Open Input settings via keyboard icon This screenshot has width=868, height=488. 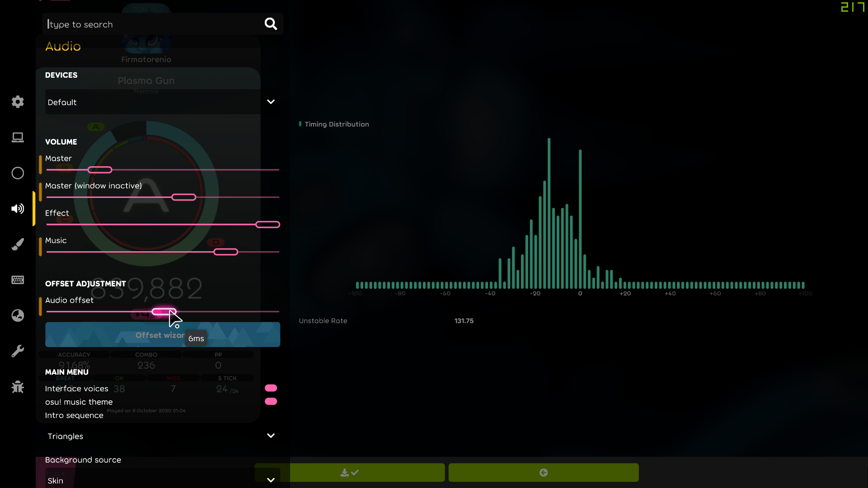[x=18, y=280]
